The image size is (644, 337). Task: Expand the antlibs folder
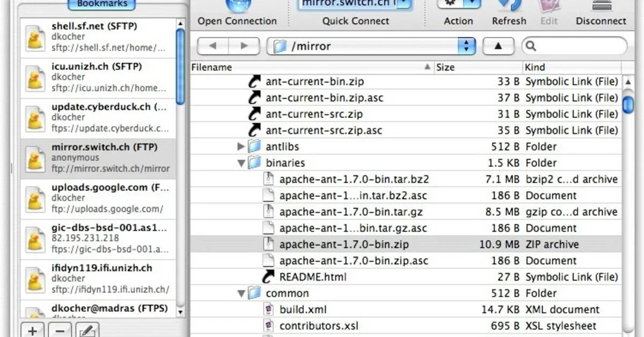241,146
